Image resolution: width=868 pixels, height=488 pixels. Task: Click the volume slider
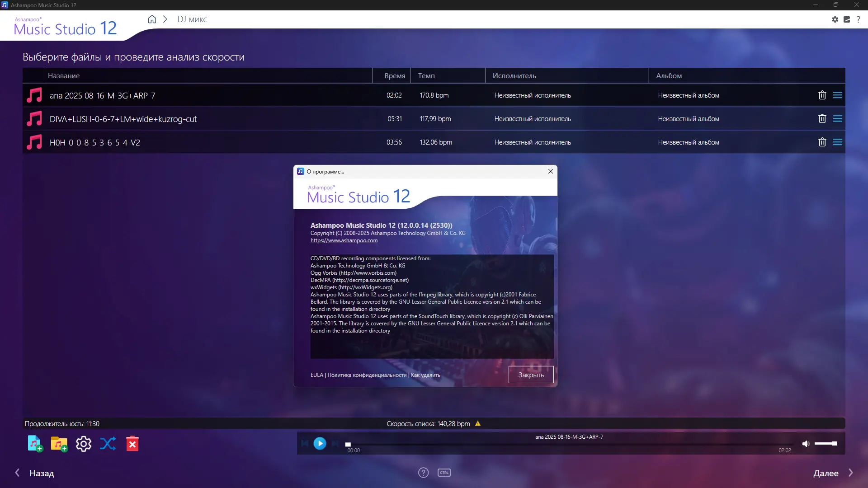(x=826, y=444)
